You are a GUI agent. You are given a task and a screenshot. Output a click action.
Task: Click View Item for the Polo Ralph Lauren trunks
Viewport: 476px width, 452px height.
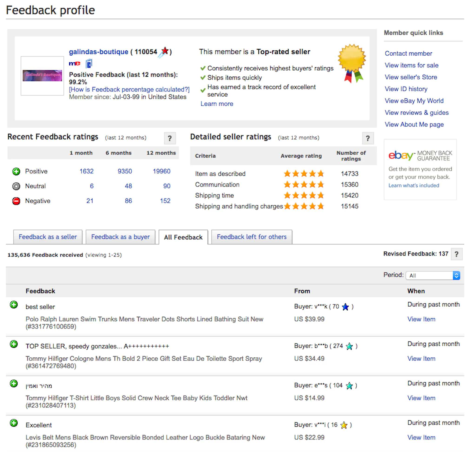(421, 319)
